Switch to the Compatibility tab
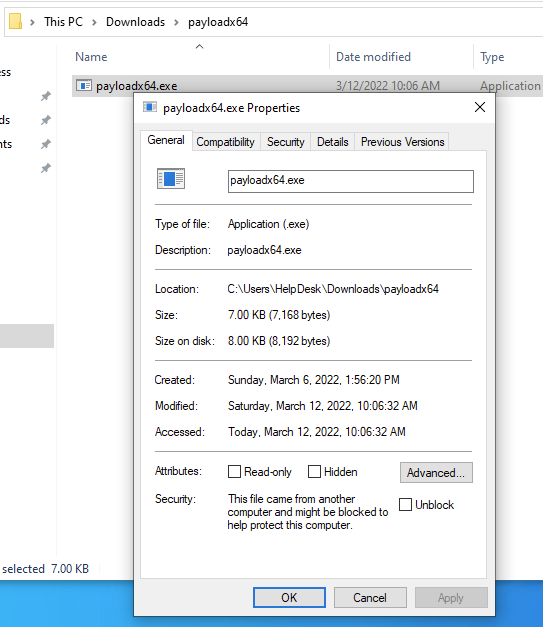This screenshot has height=627, width=543. (x=226, y=142)
